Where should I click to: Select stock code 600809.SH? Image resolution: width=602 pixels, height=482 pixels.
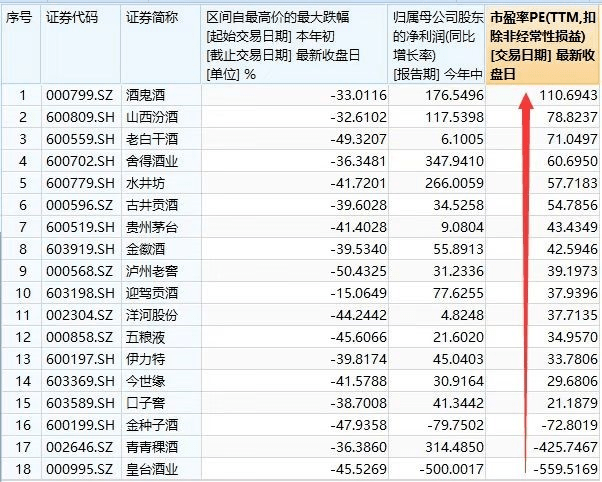tap(78, 117)
